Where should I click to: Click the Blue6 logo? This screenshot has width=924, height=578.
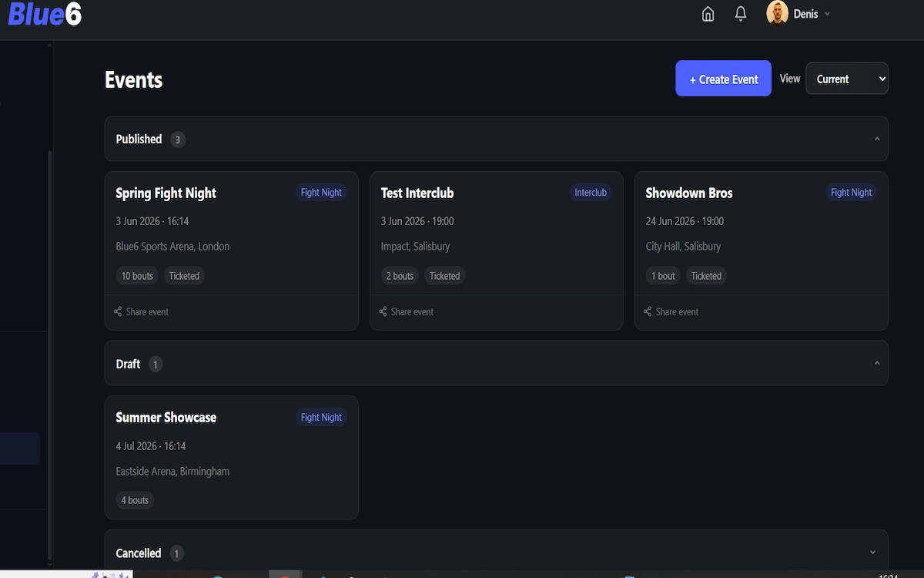coord(45,14)
